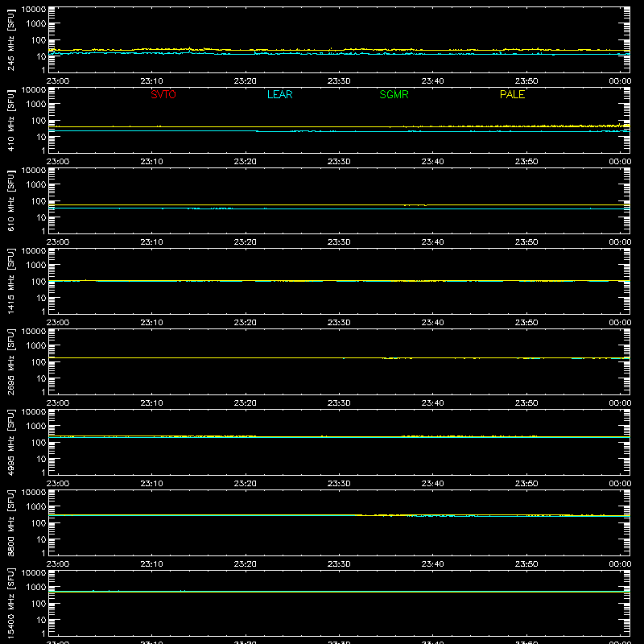Select 23:30 under the 245 MHz panel
The height and width of the screenshot is (644, 644).
(339, 81)
